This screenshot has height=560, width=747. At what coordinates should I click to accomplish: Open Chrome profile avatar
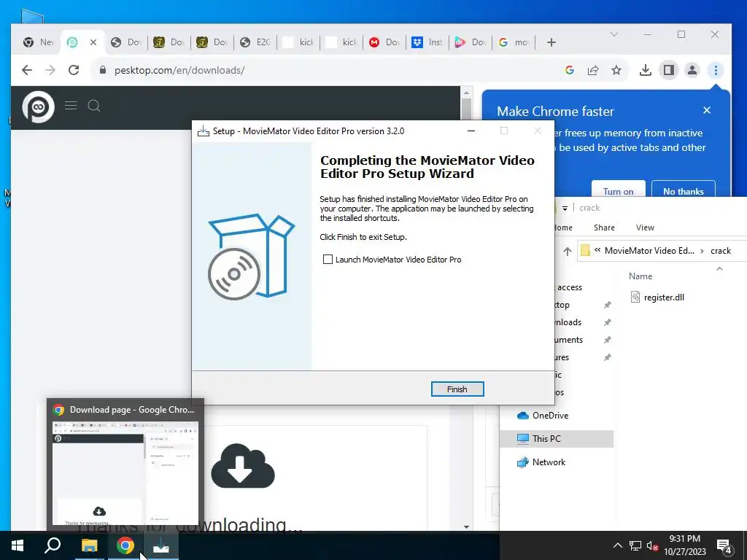692,70
